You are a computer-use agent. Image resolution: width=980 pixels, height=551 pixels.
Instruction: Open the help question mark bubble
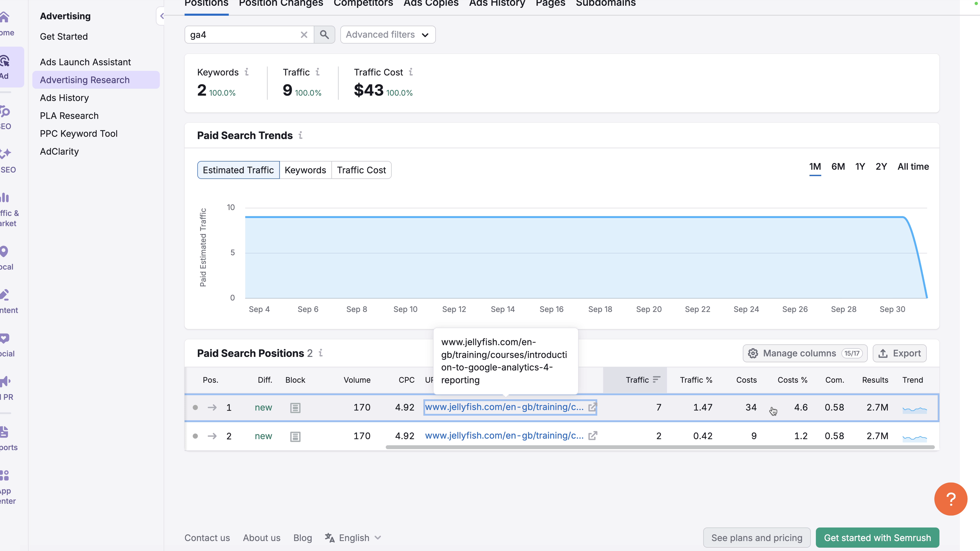click(x=951, y=499)
